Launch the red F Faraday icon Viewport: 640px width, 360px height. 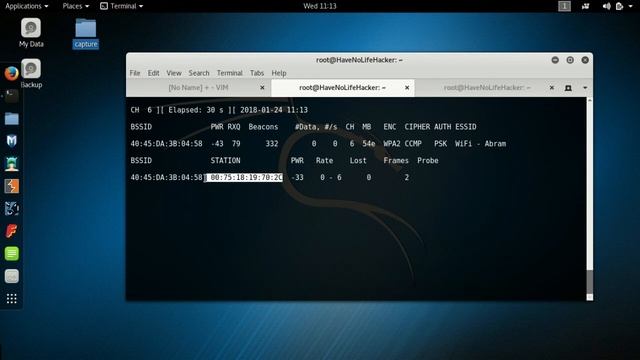(11, 231)
